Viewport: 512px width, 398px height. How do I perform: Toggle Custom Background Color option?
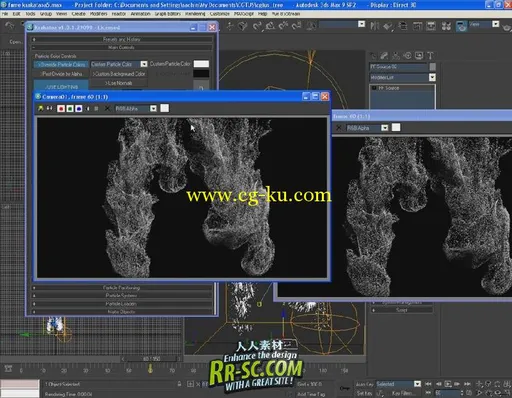119,74
